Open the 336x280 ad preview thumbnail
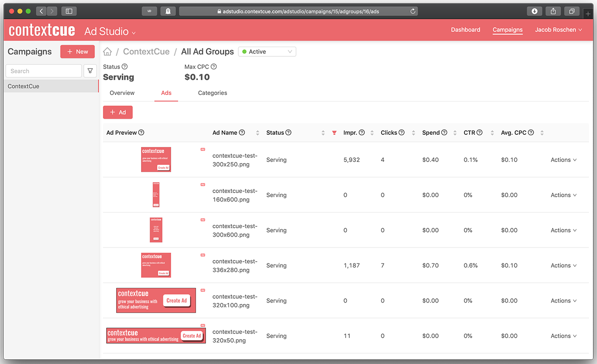This screenshot has width=597, height=364. [x=156, y=265]
